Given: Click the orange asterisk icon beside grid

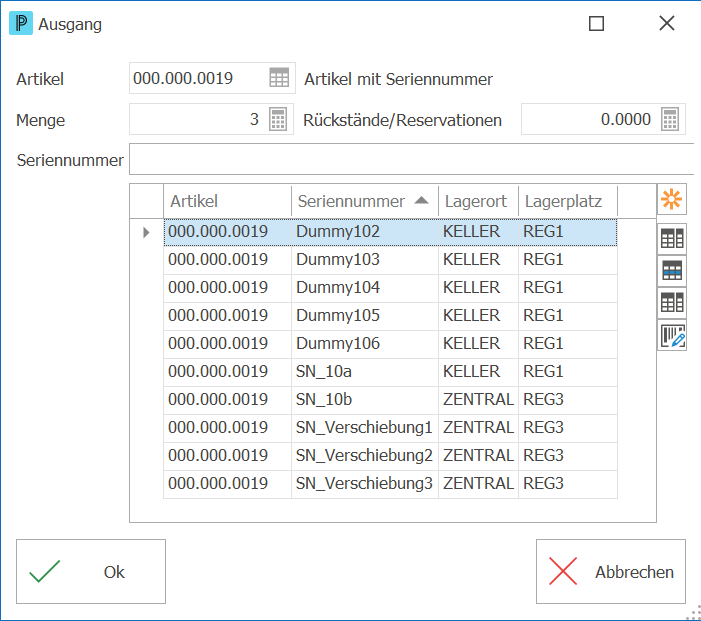Looking at the screenshot, I should coord(671,199).
